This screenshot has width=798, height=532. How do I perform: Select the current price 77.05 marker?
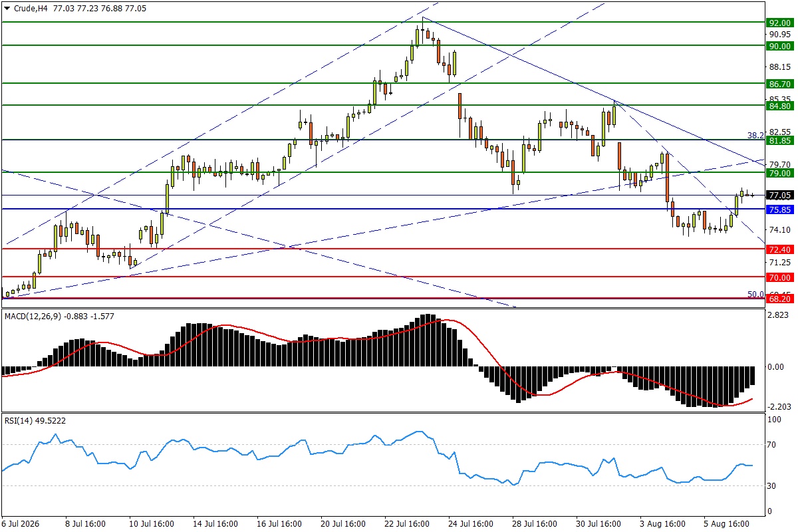(x=779, y=196)
